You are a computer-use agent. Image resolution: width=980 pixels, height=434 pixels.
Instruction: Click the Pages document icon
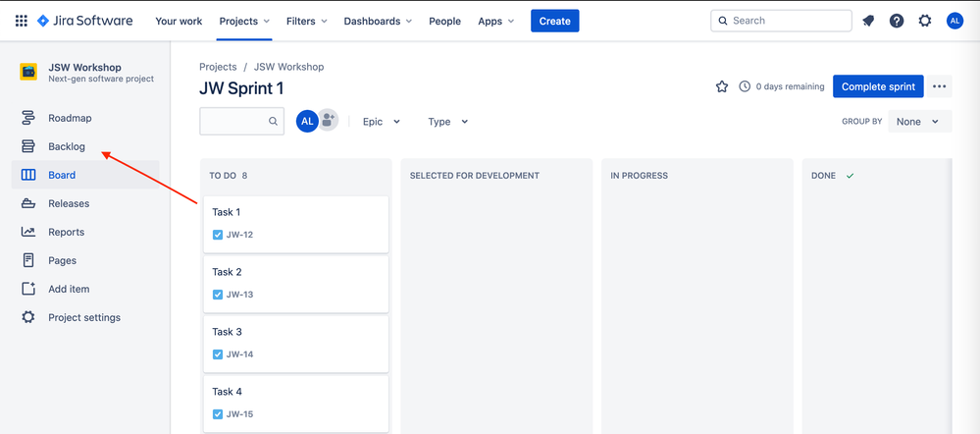tap(28, 260)
